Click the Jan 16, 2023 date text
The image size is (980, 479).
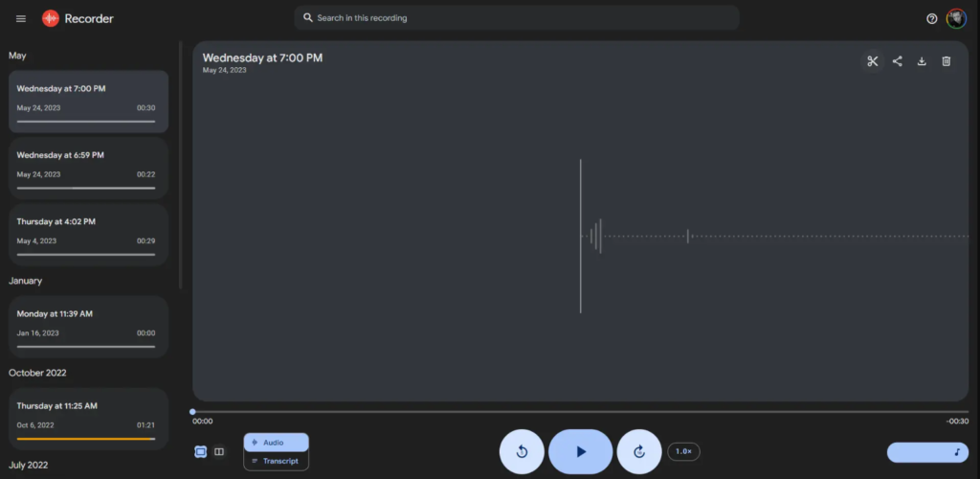(38, 333)
